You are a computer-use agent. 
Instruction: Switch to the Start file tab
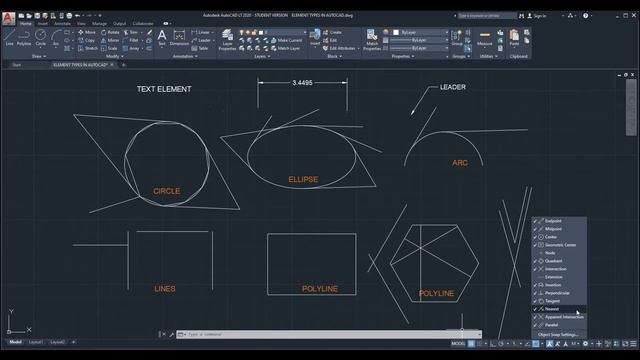click(x=16, y=65)
